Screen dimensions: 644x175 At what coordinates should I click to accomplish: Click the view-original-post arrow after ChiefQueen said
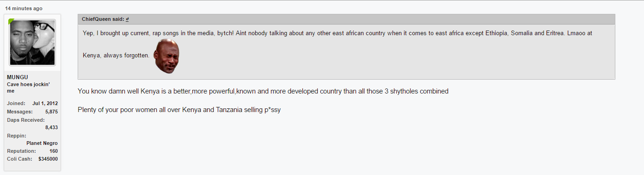click(127, 19)
